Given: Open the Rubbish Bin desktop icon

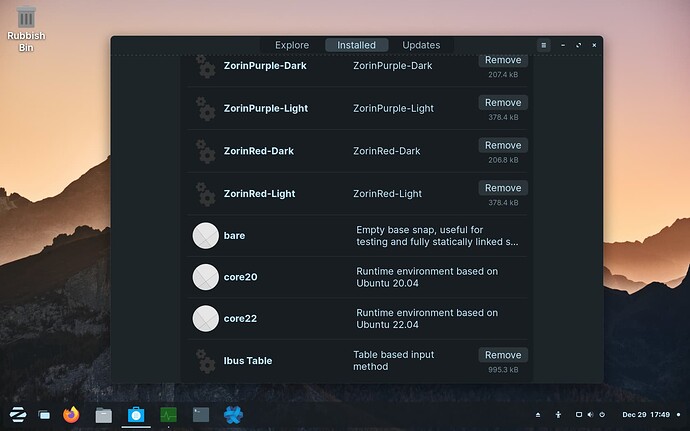Looking at the screenshot, I should pos(26,29).
